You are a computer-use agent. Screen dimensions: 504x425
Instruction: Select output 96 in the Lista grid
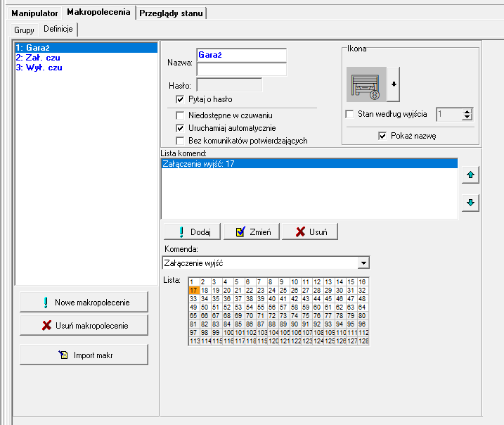point(363,324)
